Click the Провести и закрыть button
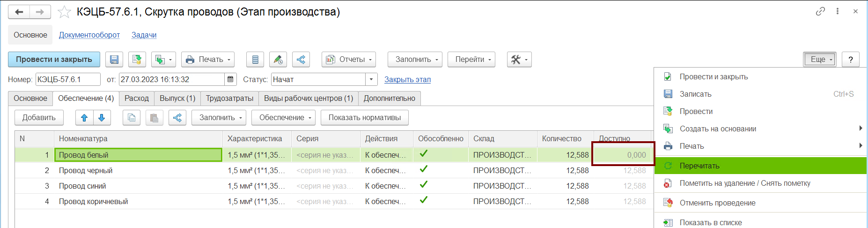 tap(54, 60)
